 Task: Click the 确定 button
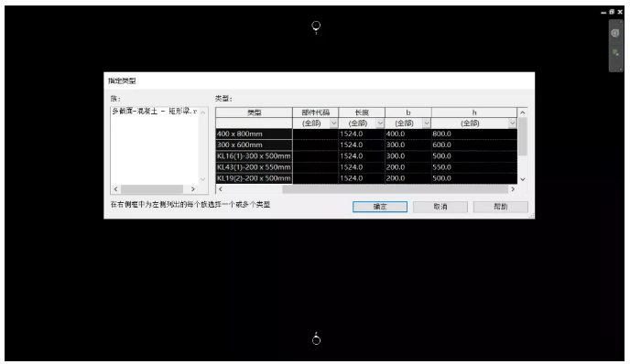(x=380, y=207)
